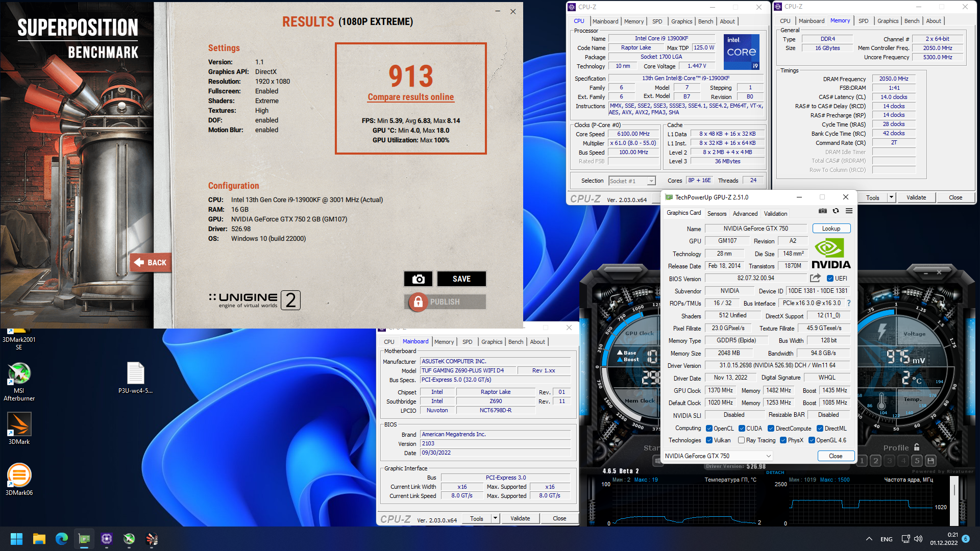
Task: Click the Superposition camera screenshot button
Action: (418, 279)
